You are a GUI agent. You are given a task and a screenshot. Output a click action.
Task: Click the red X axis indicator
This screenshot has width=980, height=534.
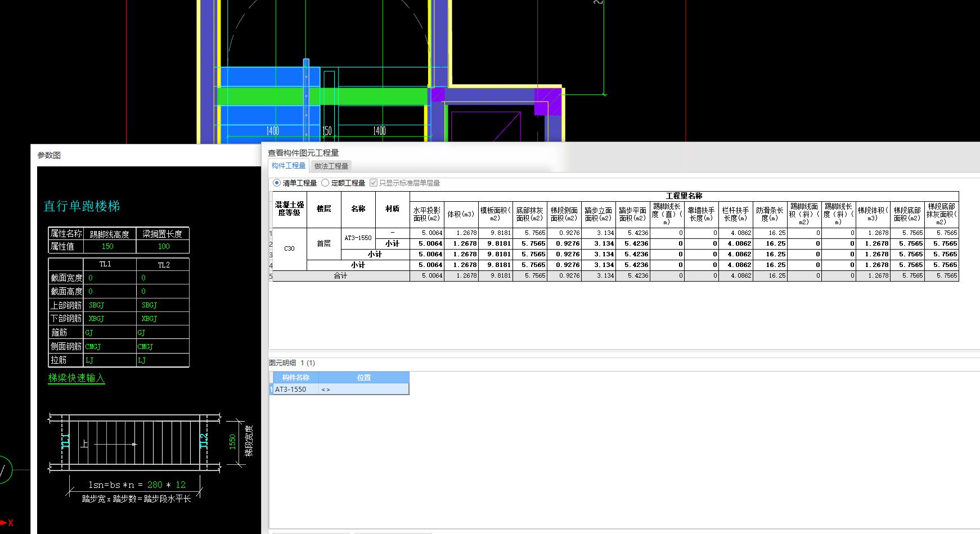7,523
